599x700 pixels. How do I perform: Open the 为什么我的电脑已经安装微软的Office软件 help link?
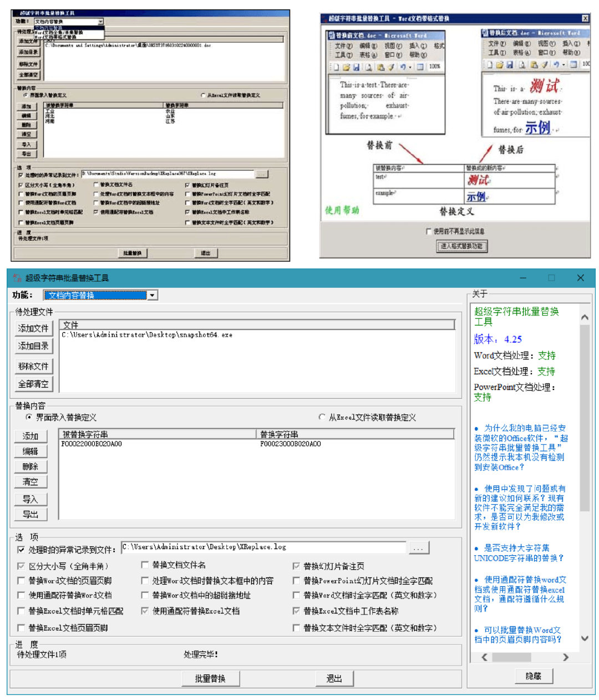point(521,447)
